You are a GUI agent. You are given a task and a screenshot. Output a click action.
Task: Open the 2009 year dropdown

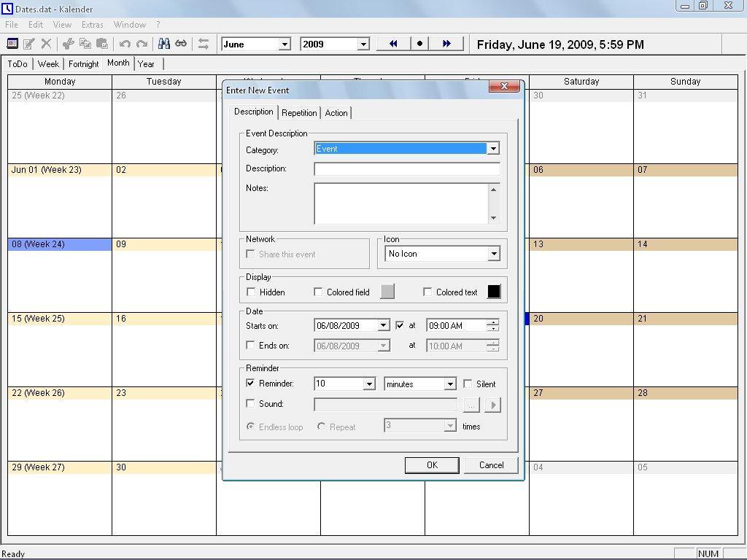[363, 44]
